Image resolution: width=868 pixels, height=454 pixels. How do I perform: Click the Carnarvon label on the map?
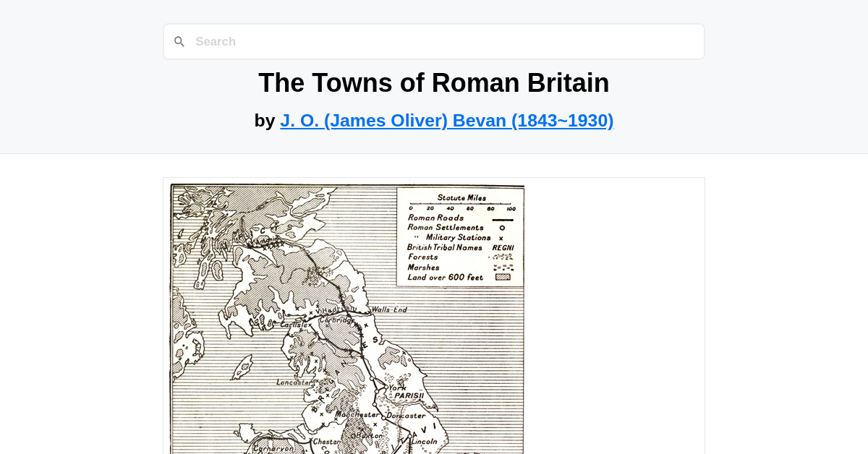click(x=275, y=448)
